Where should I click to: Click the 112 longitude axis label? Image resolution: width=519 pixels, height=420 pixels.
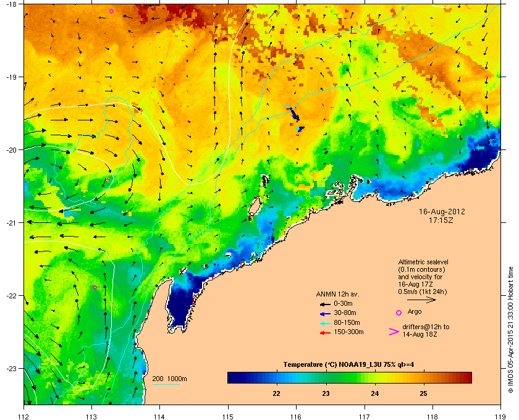click(24, 417)
